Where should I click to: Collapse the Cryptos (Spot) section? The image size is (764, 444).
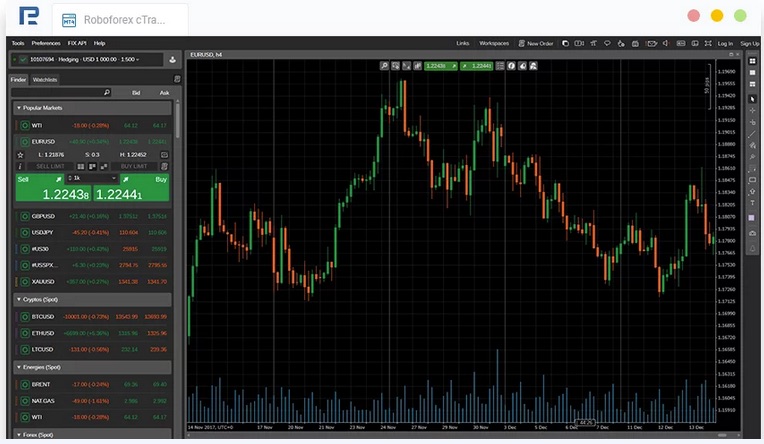pos(92,299)
